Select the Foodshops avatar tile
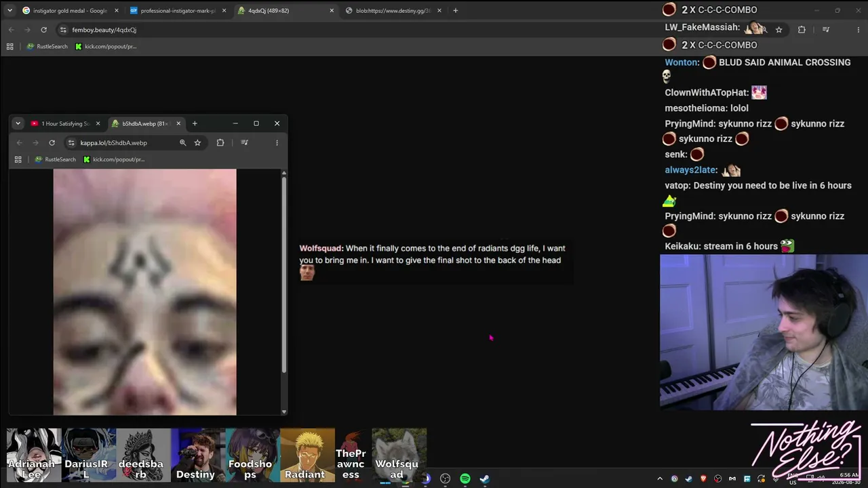 pos(252,455)
